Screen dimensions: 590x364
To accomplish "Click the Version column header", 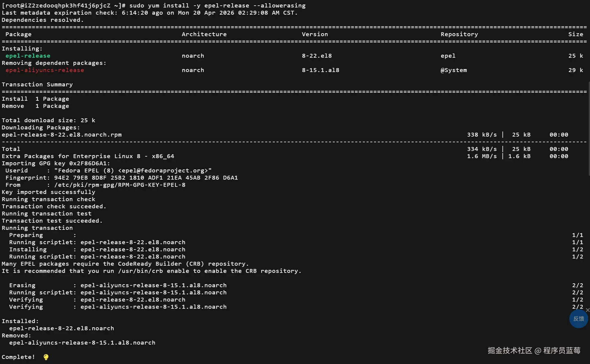I will point(315,34).
